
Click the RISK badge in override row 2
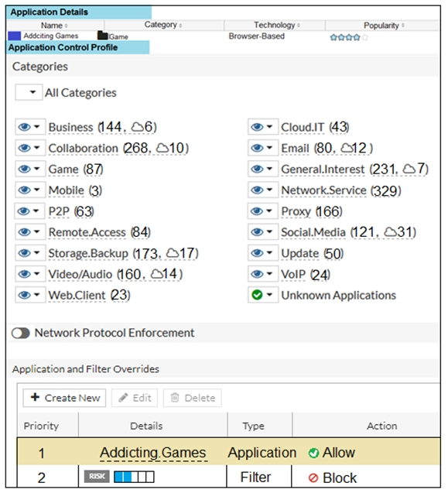[97, 476]
